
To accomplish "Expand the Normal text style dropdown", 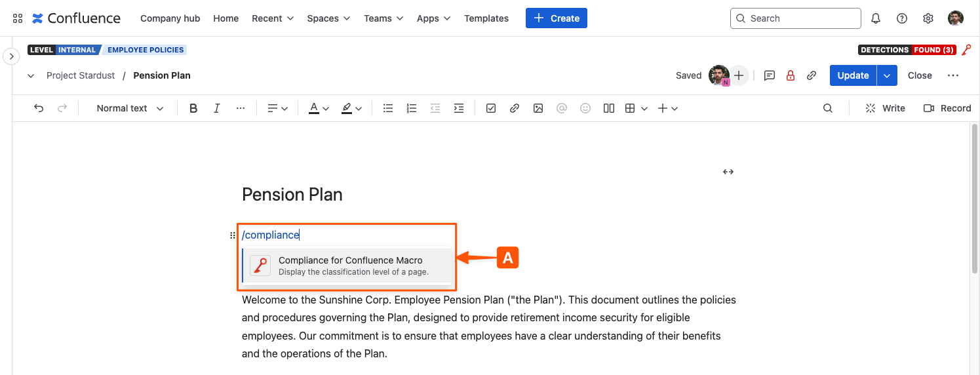I will pyautogui.click(x=130, y=108).
